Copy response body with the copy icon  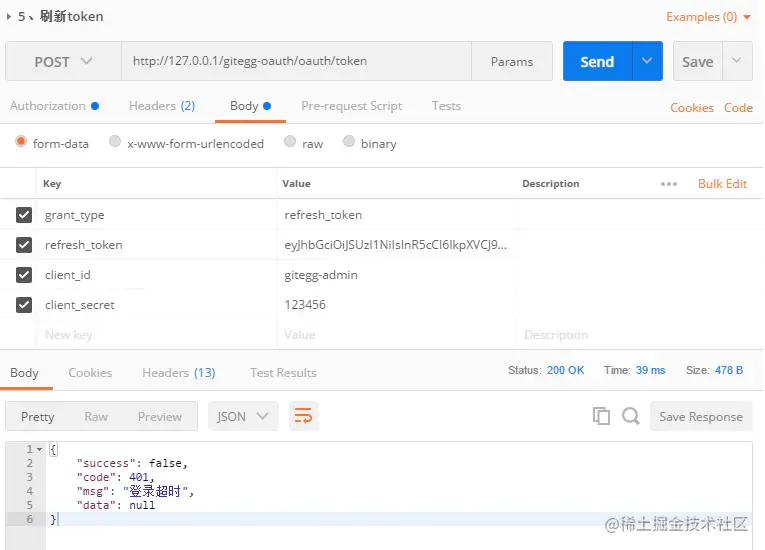point(601,416)
